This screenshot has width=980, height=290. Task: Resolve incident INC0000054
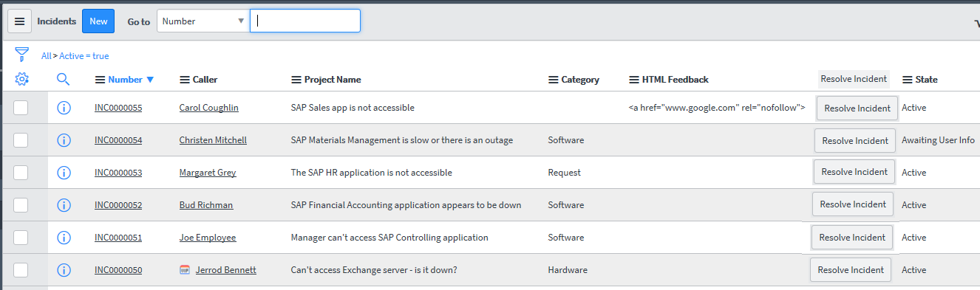pyautogui.click(x=855, y=140)
